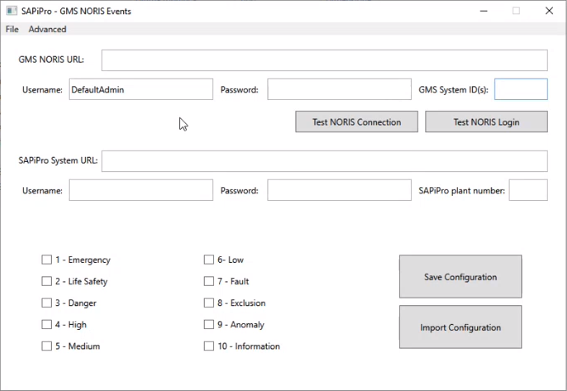Click Save Configuration button

460,277
